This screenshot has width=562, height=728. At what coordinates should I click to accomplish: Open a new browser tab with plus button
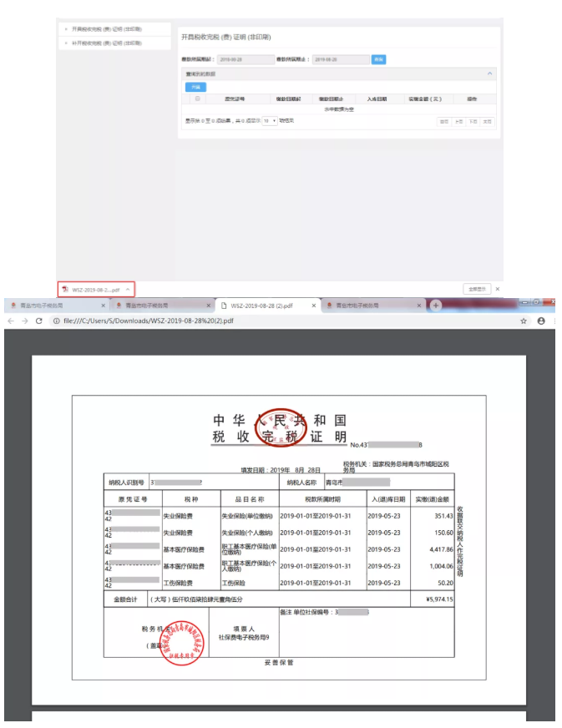click(435, 306)
